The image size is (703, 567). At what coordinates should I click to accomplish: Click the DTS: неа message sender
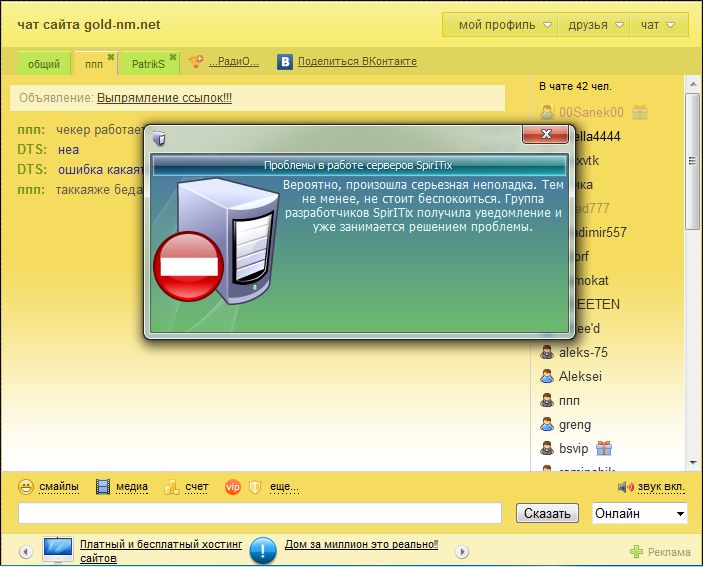[32, 149]
